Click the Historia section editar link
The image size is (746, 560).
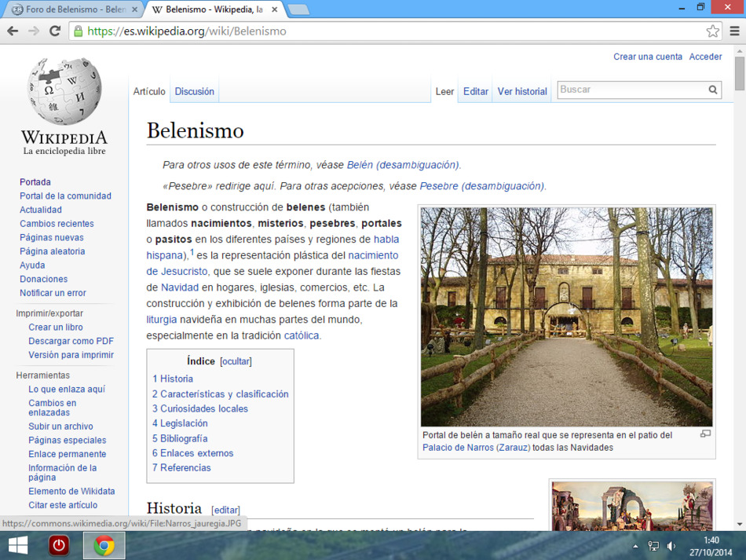click(225, 510)
